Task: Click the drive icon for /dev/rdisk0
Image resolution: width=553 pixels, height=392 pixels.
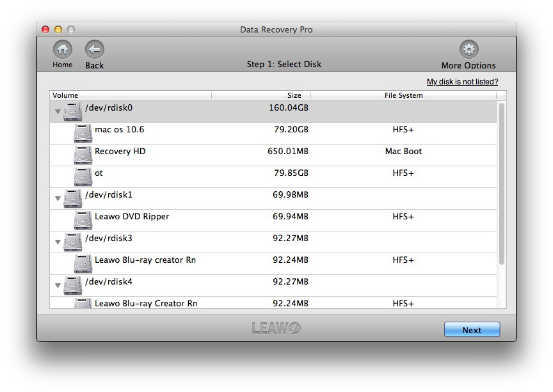Action: 73,111
